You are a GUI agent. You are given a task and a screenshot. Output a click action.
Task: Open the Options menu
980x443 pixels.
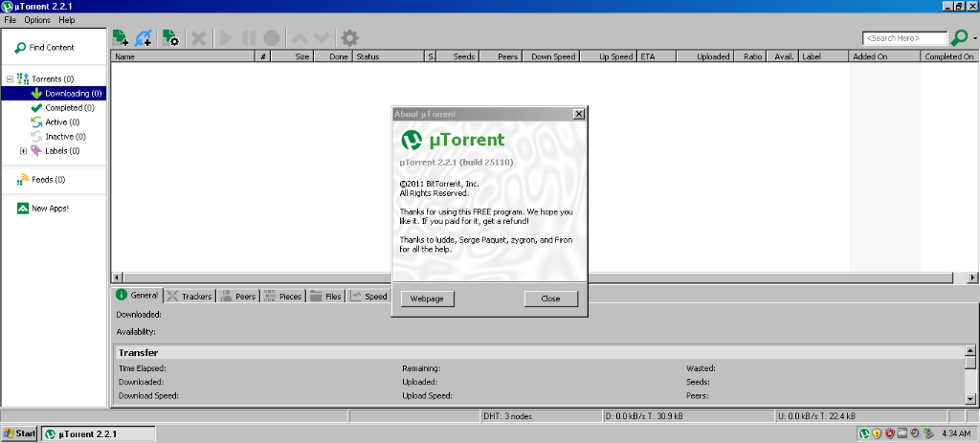37,20
